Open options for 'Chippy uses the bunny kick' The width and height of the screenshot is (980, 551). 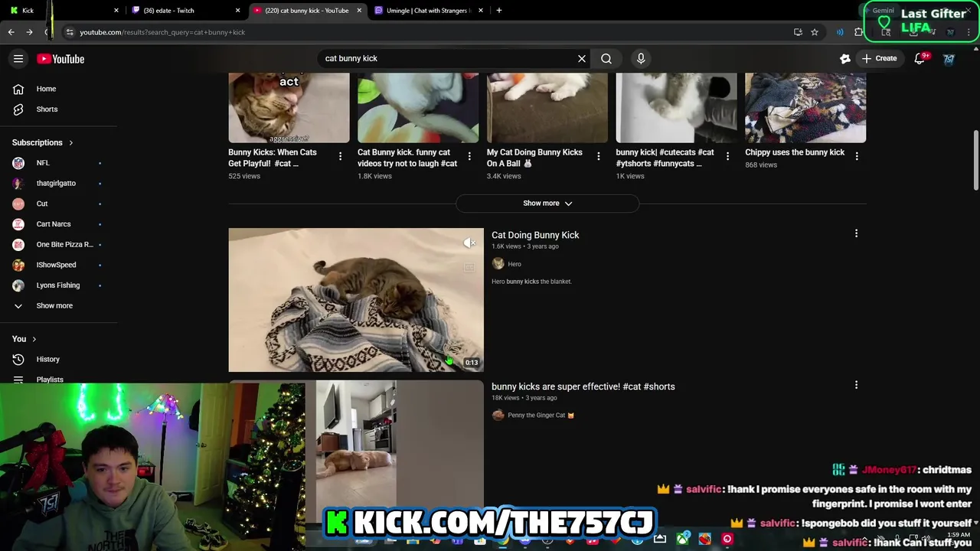[x=857, y=156]
